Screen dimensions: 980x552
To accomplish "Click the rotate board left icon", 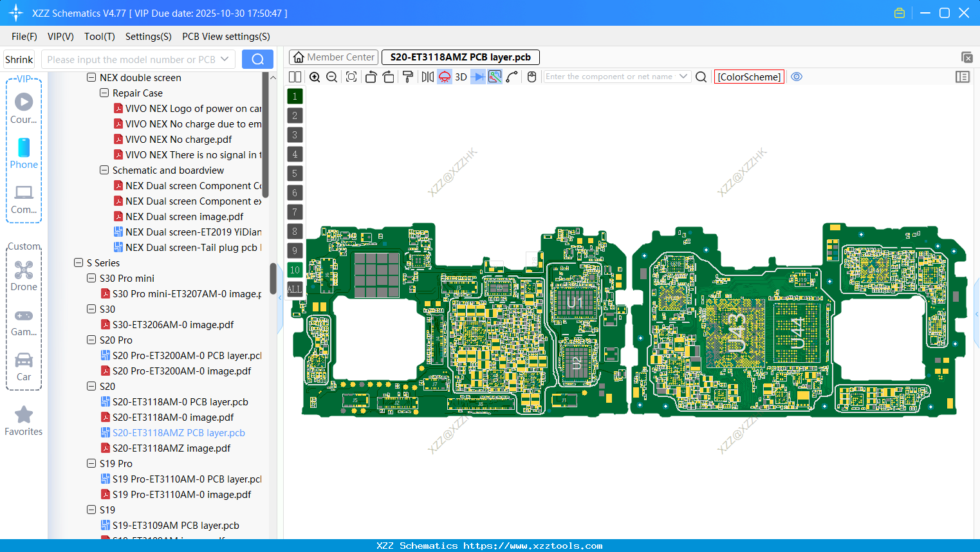I will coord(371,77).
